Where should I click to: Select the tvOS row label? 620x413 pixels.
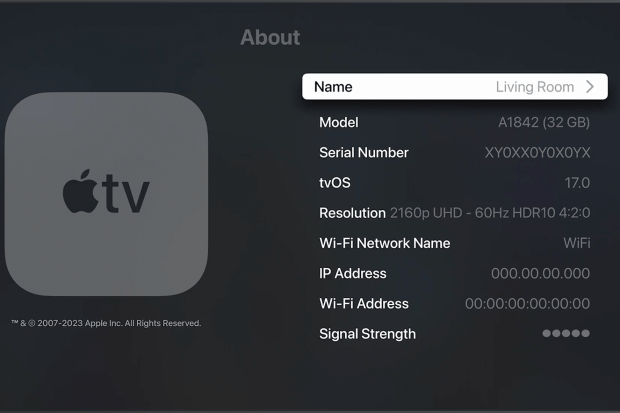335,183
